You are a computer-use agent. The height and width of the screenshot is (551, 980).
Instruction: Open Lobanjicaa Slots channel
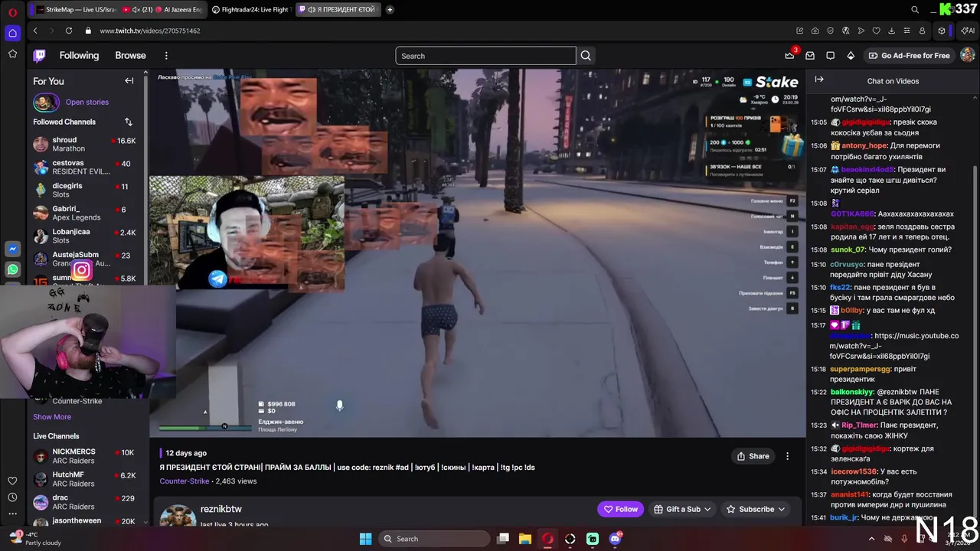[84, 236]
